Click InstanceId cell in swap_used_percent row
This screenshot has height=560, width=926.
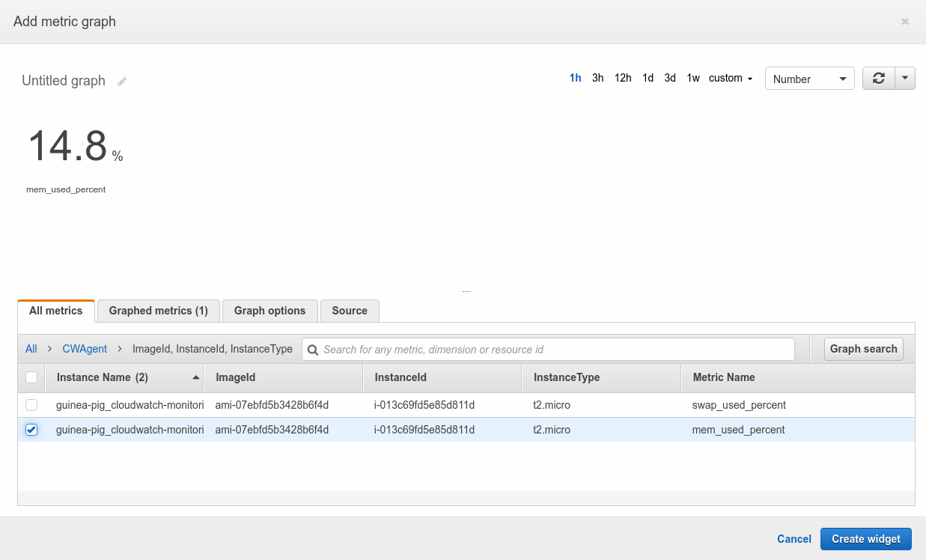coord(424,405)
